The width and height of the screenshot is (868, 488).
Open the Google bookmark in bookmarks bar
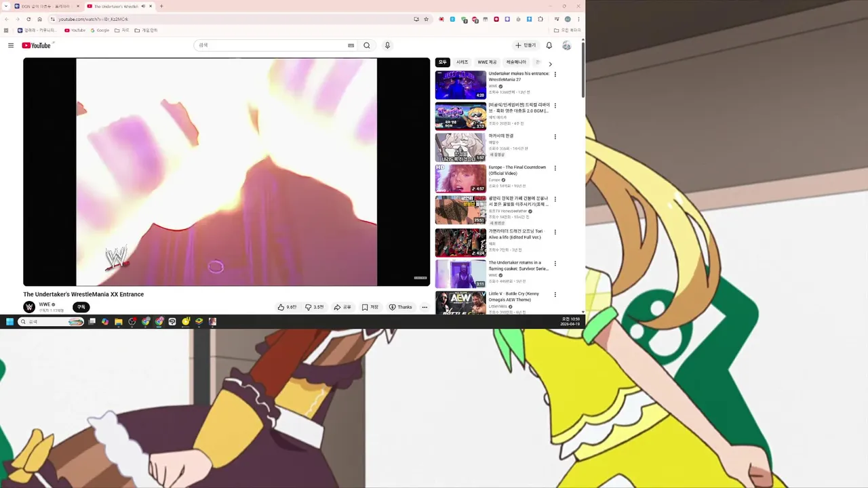99,30
